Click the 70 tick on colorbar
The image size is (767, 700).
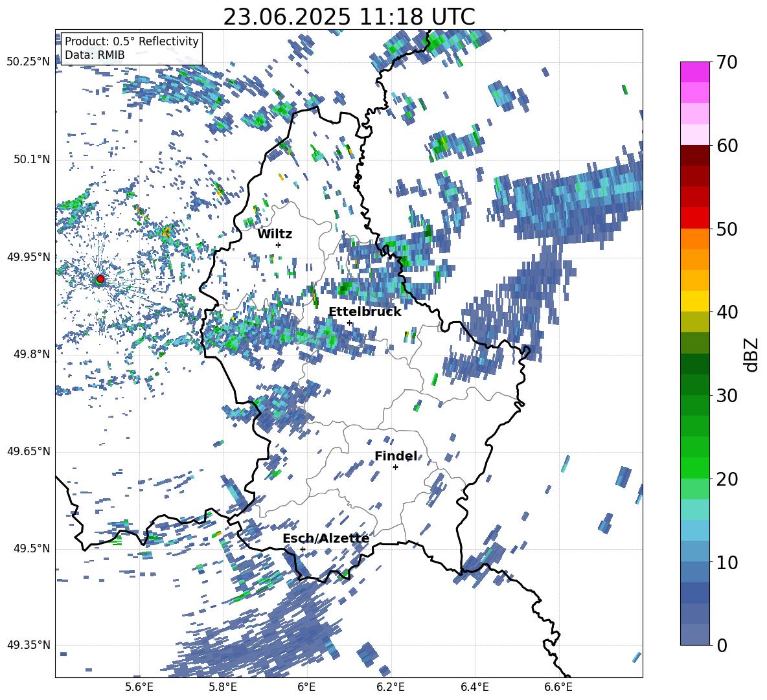(727, 62)
